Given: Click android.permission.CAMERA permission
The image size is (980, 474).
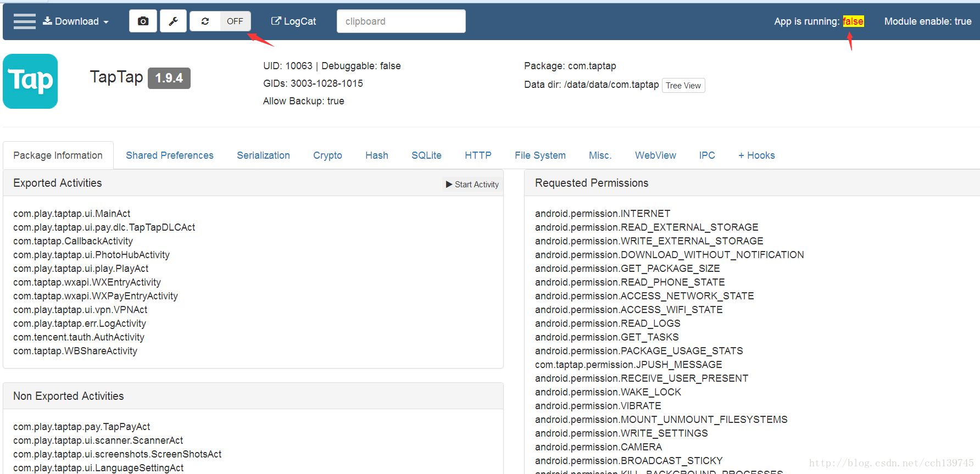Looking at the screenshot, I should point(599,447).
